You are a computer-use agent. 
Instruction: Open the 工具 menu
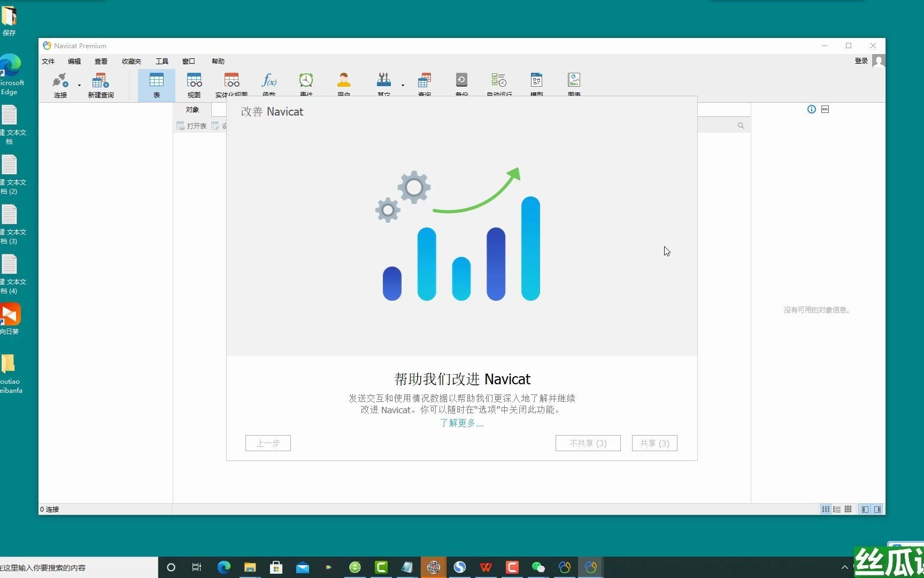[x=162, y=61]
